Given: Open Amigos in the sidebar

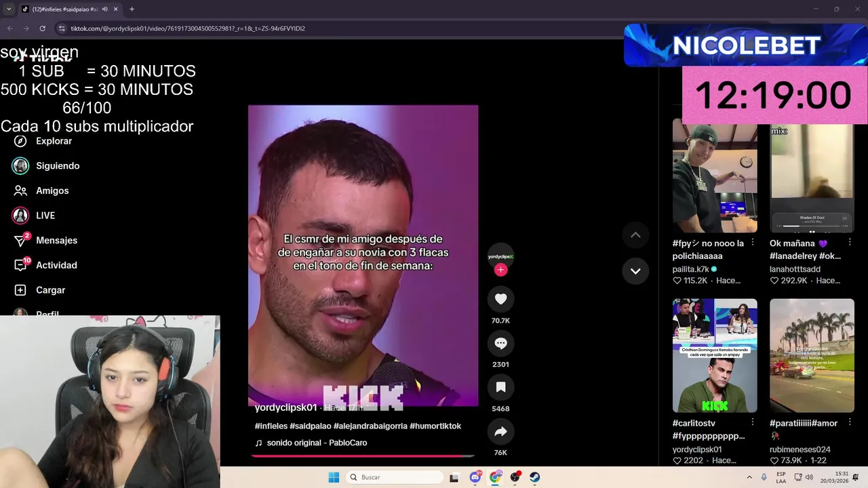Looking at the screenshot, I should click(x=52, y=190).
